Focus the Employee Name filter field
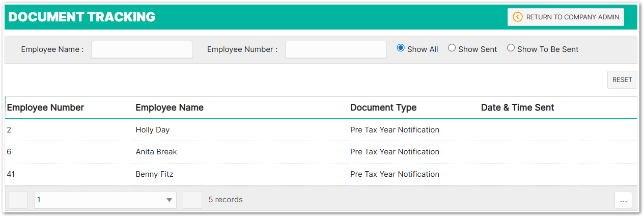The image size is (644, 217). tap(142, 49)
